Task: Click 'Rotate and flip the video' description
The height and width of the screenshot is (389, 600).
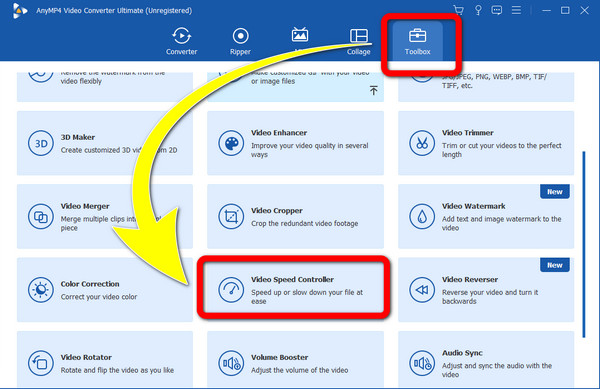Action: (117, 370)
